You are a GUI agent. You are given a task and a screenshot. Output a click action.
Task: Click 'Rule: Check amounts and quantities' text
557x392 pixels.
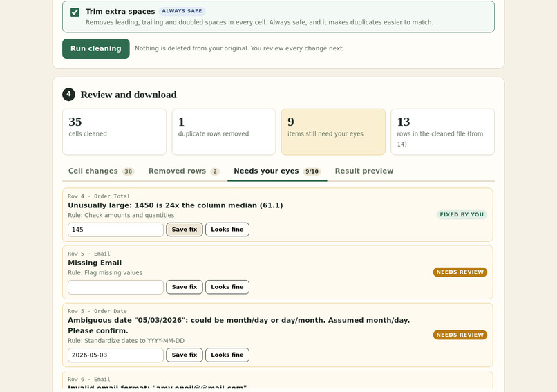[x=121, y=216]
